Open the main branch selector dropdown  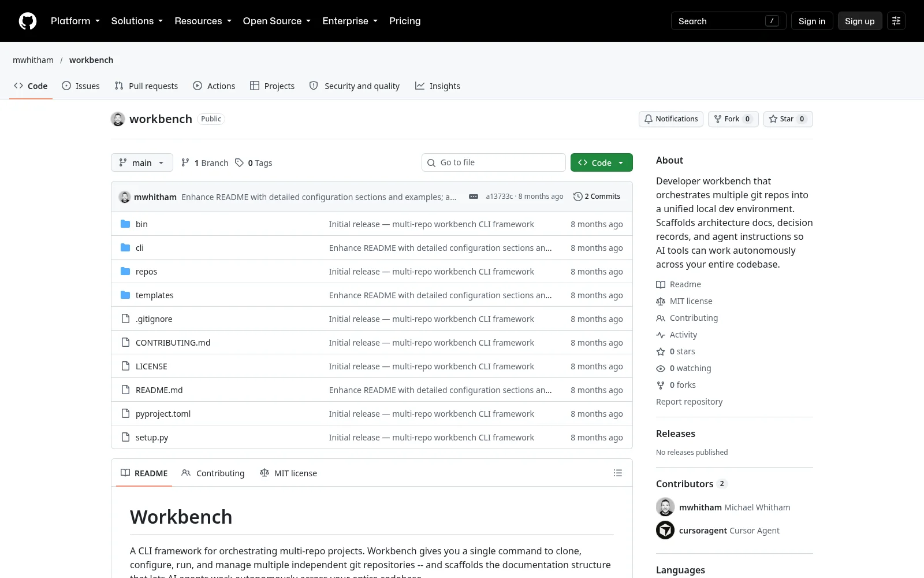tap(142, 163)
